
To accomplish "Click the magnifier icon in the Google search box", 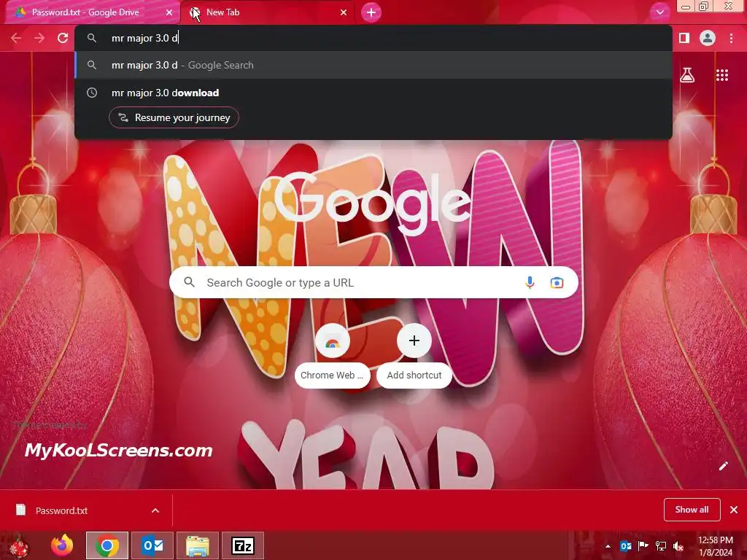I will pyautogui.click(x=189, y=282).
